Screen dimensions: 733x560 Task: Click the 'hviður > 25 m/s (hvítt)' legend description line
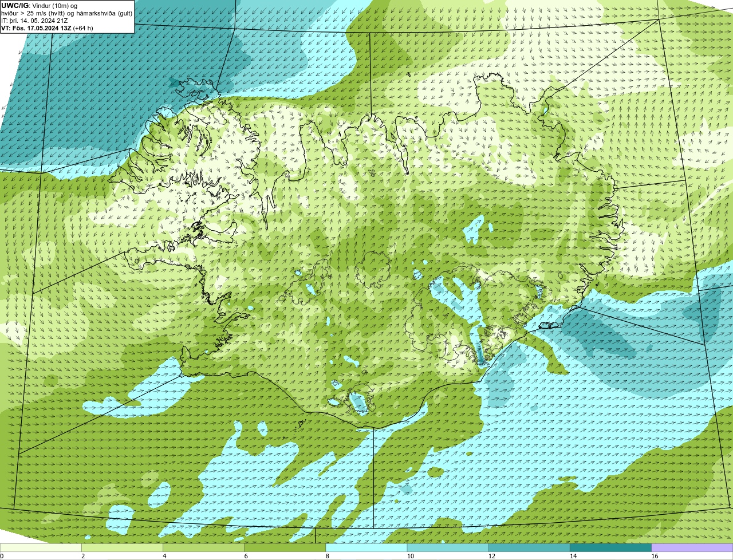(x=66, y=13)
